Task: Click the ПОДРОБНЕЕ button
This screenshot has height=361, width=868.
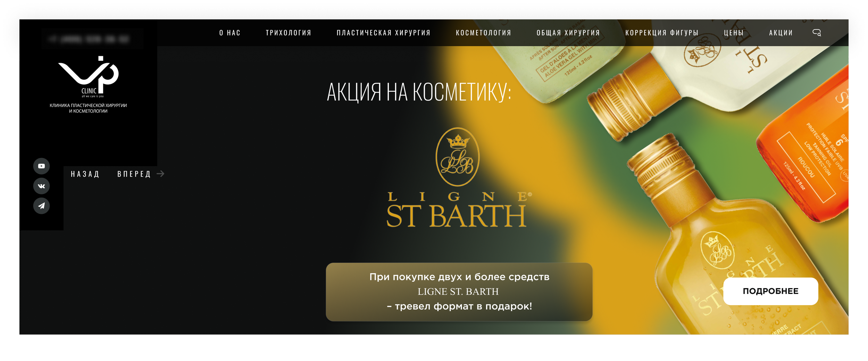Action: point(770,291)
